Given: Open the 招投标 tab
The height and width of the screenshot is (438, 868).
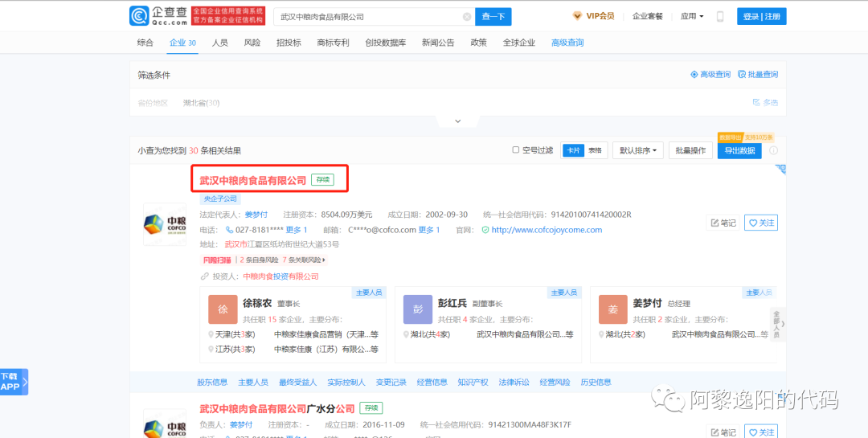Looking at the screenshot, I should [289, 43].
